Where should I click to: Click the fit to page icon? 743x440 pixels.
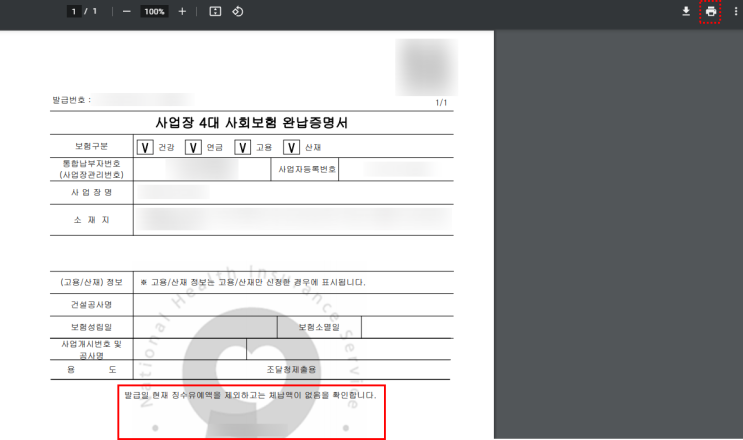click(x=215, y=11)
